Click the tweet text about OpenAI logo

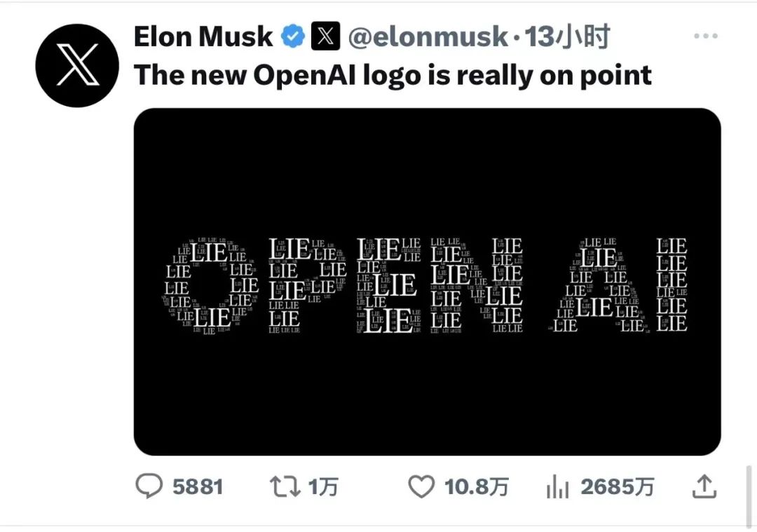(x=393, y=74)
